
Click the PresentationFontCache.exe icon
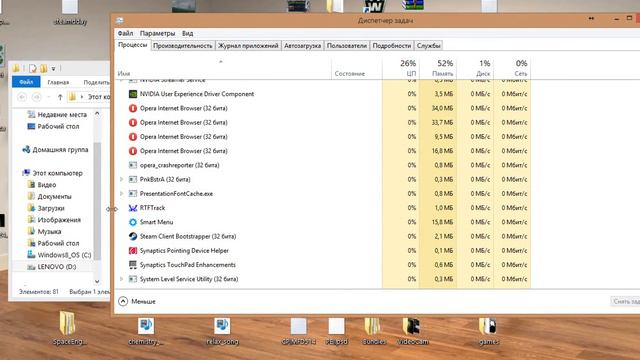tap(133, 194)
